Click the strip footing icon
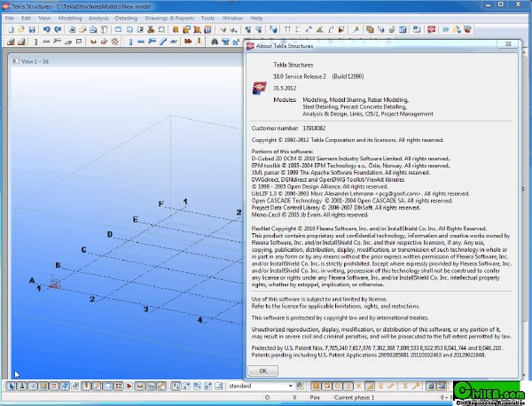The width and height of the screenshot is (532, 406). [x=21, y=42]
